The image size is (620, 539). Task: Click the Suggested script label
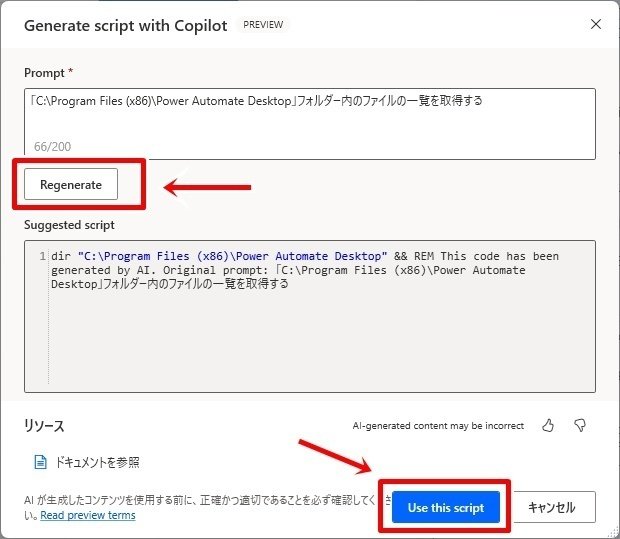(x=69, y=225)
